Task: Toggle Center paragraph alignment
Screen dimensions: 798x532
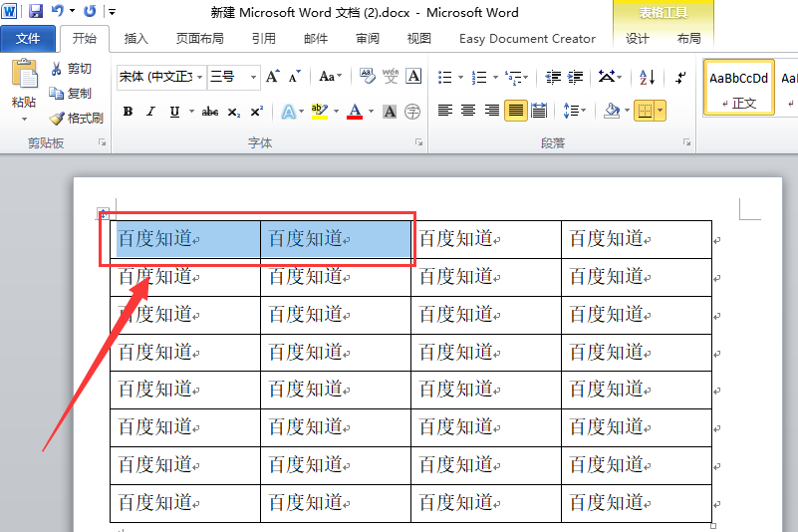Action: tap(468, 111)
